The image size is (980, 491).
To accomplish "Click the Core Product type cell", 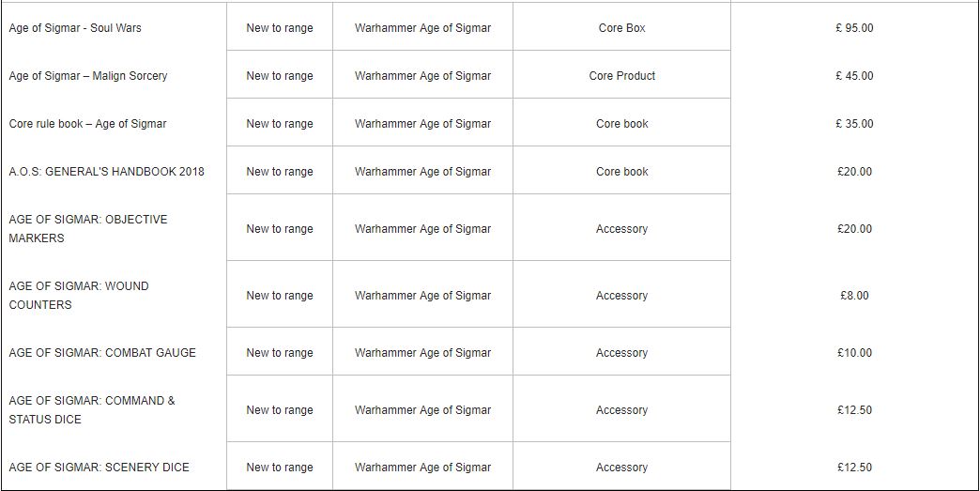I will click(621, 76).
